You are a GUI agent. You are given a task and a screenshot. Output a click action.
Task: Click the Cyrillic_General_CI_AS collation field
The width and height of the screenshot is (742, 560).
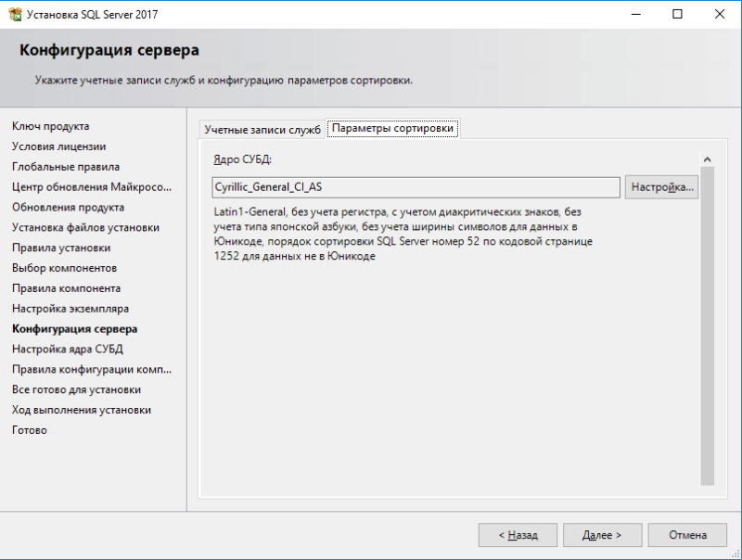[416, 187]
